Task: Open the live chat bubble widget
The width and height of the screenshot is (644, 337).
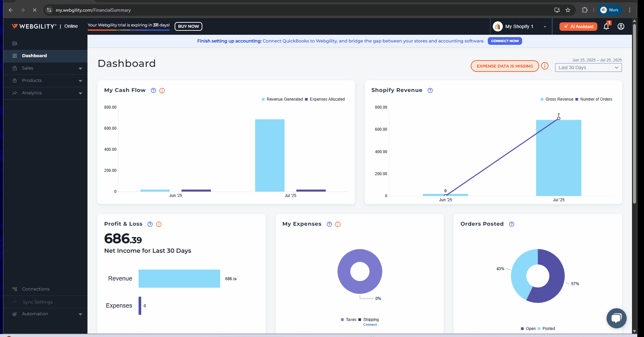Action: [x=616, y=318]
